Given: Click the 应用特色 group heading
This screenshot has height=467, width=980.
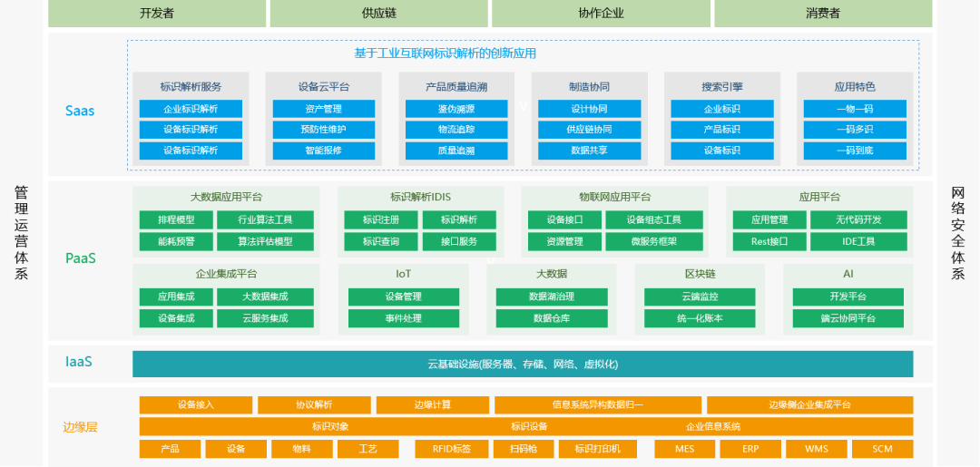Looking at the screenshot, I should click(x=855, y=87).
